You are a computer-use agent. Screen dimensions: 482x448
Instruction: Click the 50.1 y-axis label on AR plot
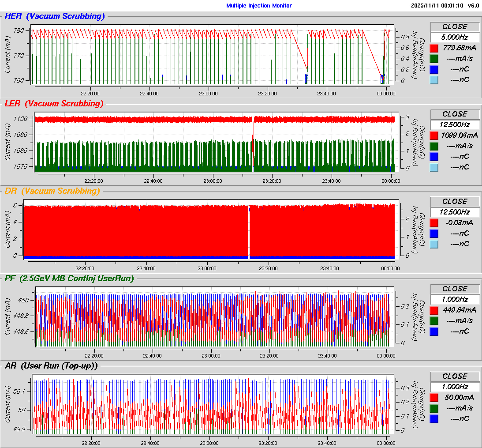coord(19,392)
